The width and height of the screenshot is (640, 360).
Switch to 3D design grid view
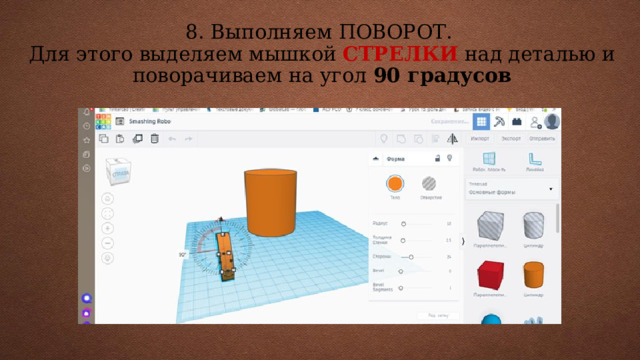tap(482, 122)
